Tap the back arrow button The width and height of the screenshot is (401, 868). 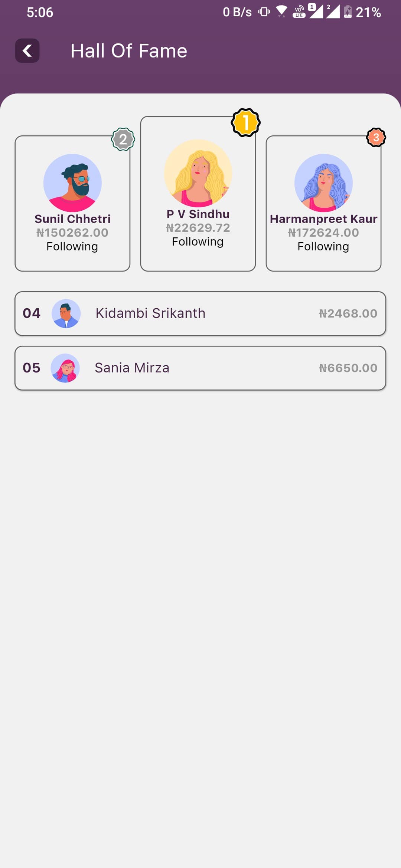(27, 50)
